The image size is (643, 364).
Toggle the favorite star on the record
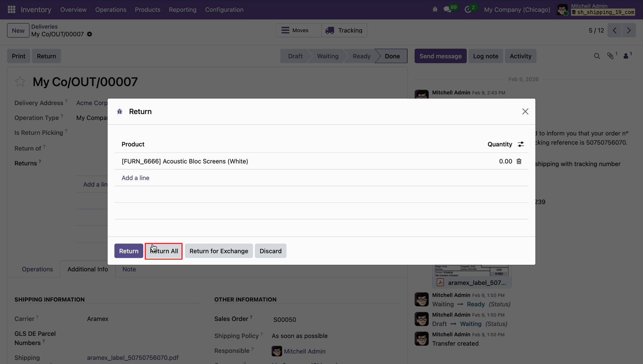20,82
